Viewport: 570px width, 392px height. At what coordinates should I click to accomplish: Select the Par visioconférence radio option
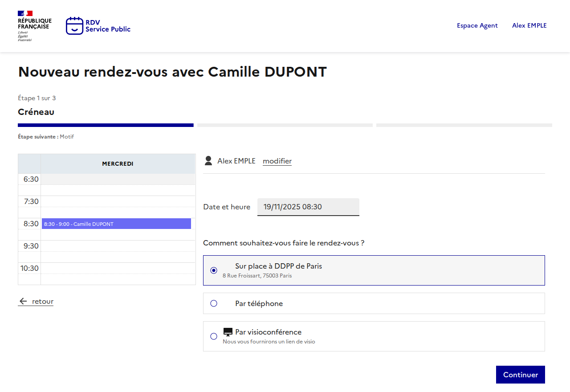[214, 336]
